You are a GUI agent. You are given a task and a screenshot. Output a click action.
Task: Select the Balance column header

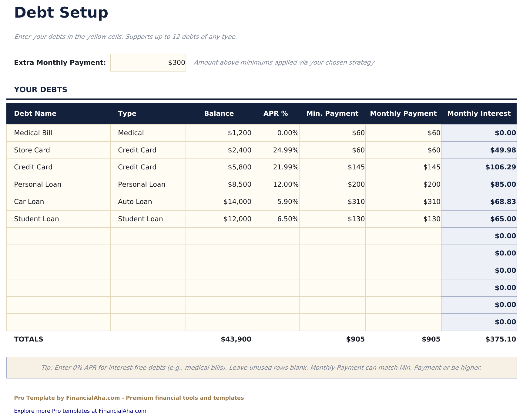tap(219, 113)
